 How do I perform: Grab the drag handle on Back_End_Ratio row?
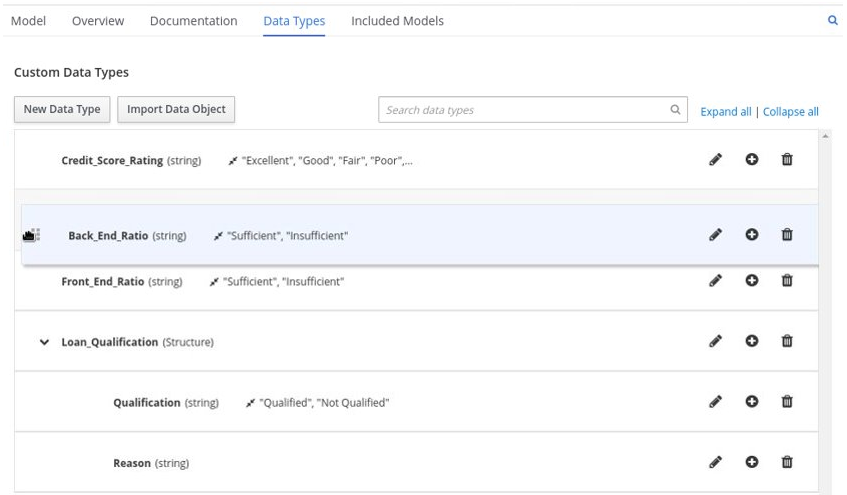31,236
